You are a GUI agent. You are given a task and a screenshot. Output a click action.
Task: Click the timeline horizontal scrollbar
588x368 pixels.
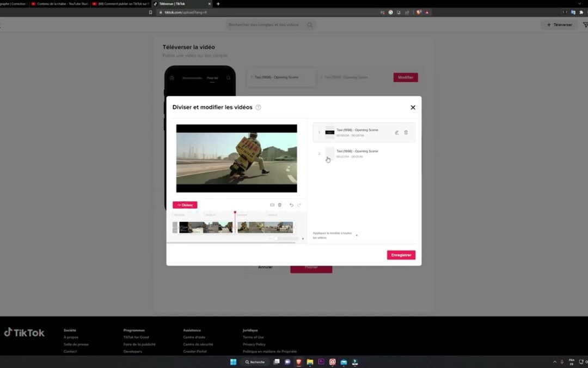point(231,243)
